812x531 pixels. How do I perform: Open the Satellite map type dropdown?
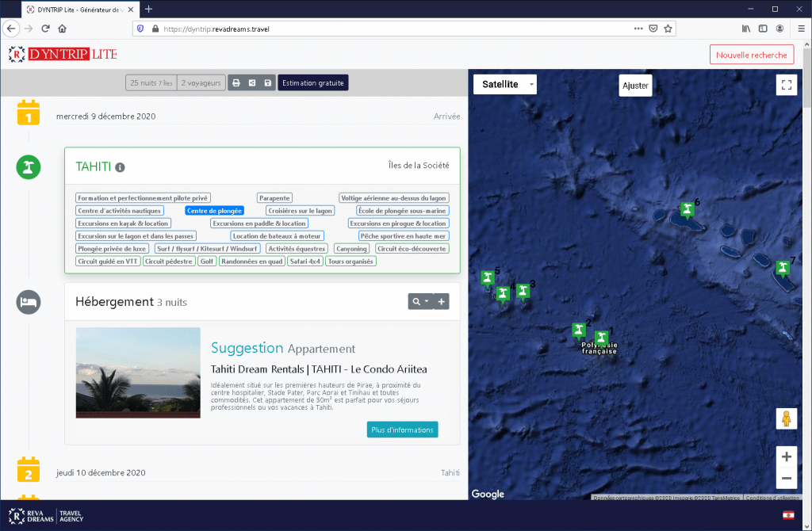point(505,84)
